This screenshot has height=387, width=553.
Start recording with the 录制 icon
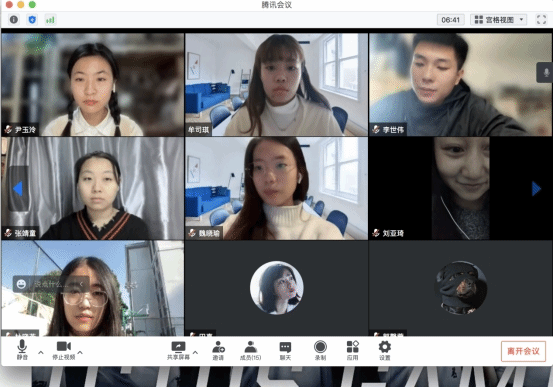click(x=320, y=351)
